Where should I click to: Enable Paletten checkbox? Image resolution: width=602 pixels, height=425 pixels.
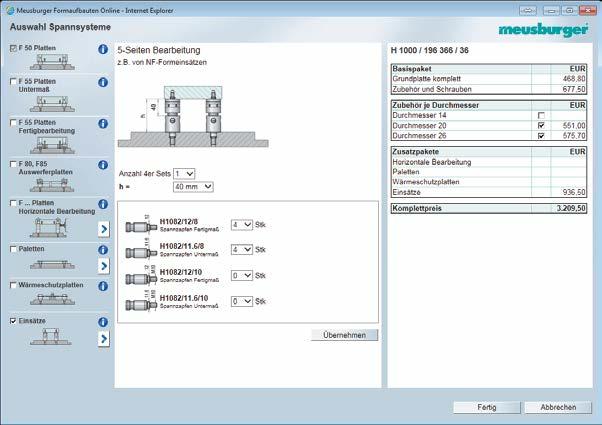point(13,249)
